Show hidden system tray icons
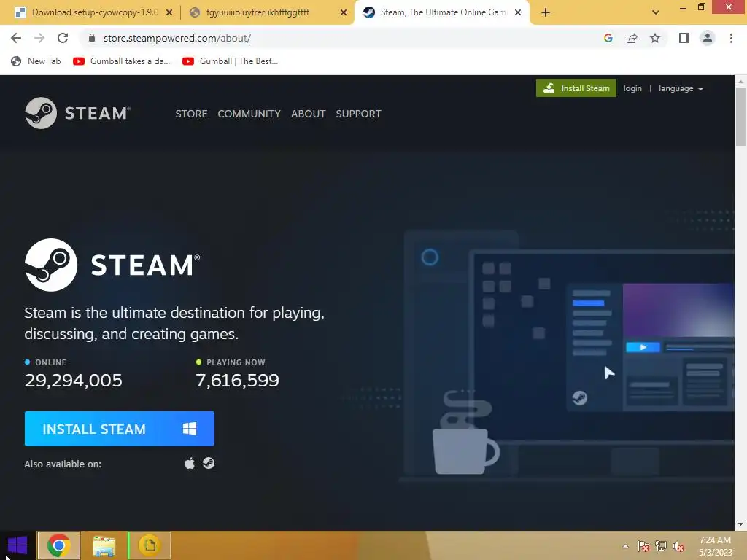 pyautogui.click(x=625, y=546)
